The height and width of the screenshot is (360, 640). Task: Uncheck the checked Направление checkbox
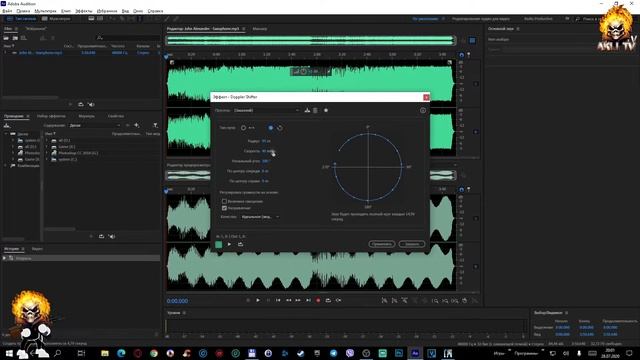224,208
